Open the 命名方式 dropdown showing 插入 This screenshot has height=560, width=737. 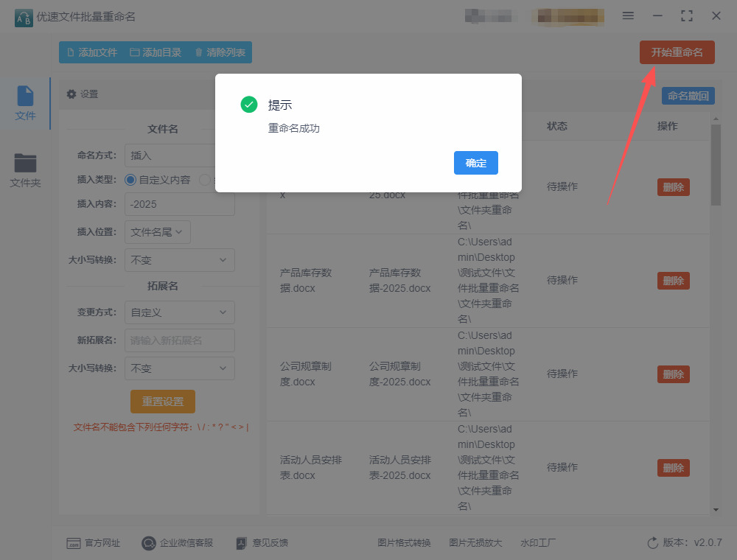(x=180, y=155)
